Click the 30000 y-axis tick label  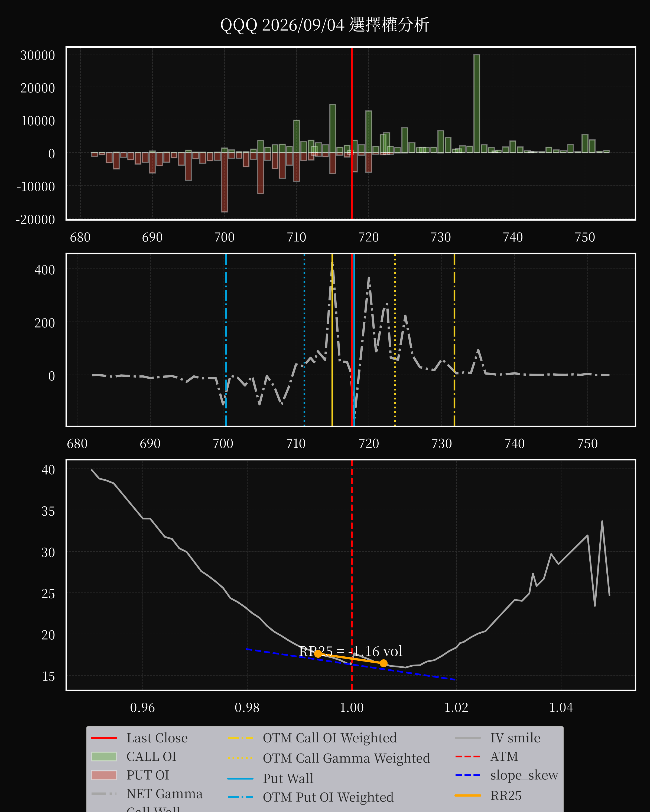click(38, 55)
